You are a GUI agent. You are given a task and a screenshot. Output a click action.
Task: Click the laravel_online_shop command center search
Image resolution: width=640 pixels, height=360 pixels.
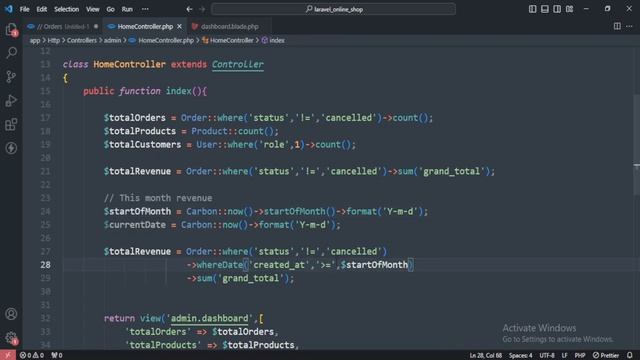tap(333, 9)
